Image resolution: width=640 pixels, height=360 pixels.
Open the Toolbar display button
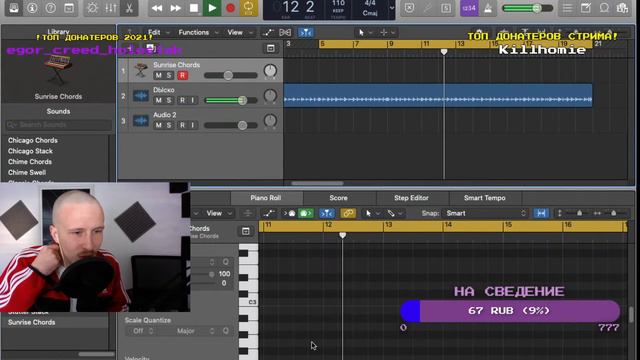(x=69, y=8)
